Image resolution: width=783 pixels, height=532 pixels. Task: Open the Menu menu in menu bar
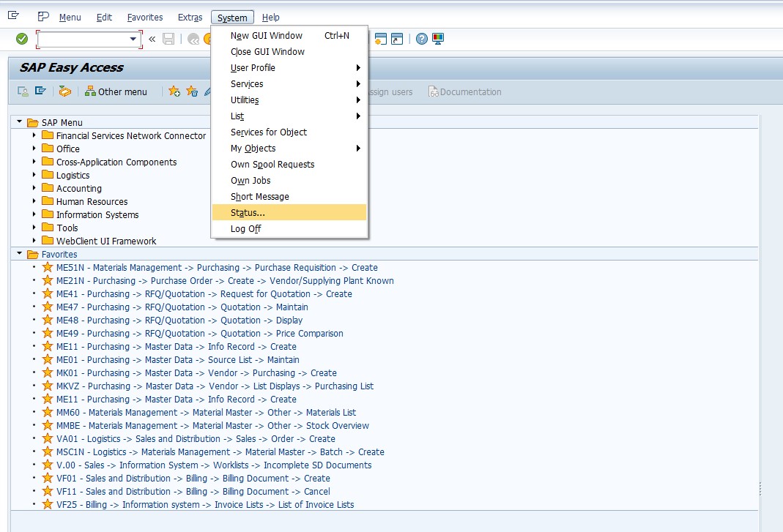pyautogui.click(x=70, y=18)
